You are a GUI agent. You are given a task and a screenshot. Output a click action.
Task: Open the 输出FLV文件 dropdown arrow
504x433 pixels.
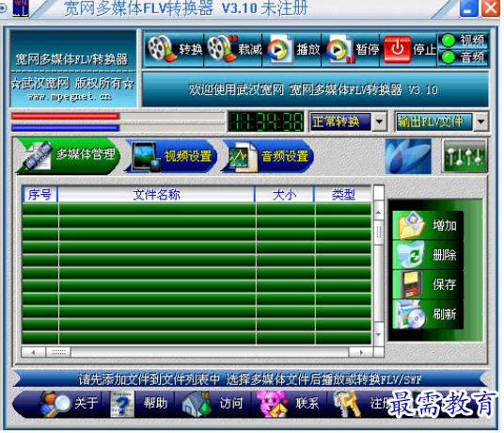click(x=481, y=121)
